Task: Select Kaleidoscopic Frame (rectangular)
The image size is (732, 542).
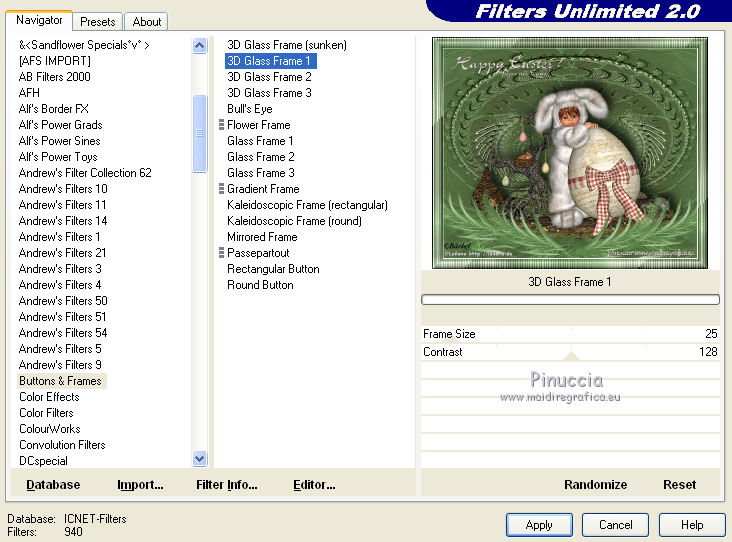Action: [x=307, y=204]
